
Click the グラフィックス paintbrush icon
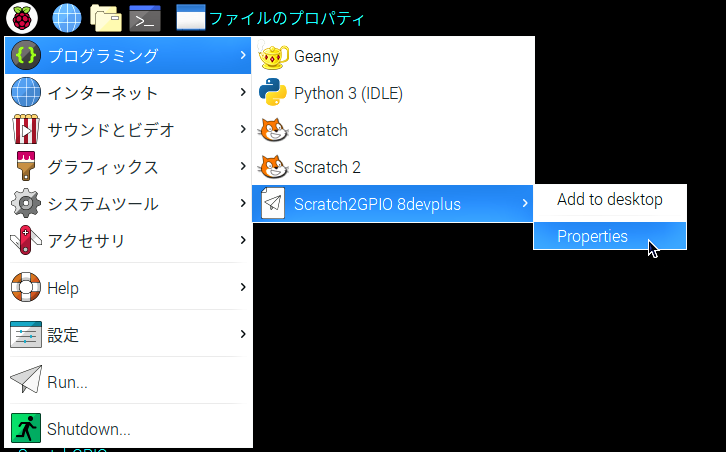[26, 166]
